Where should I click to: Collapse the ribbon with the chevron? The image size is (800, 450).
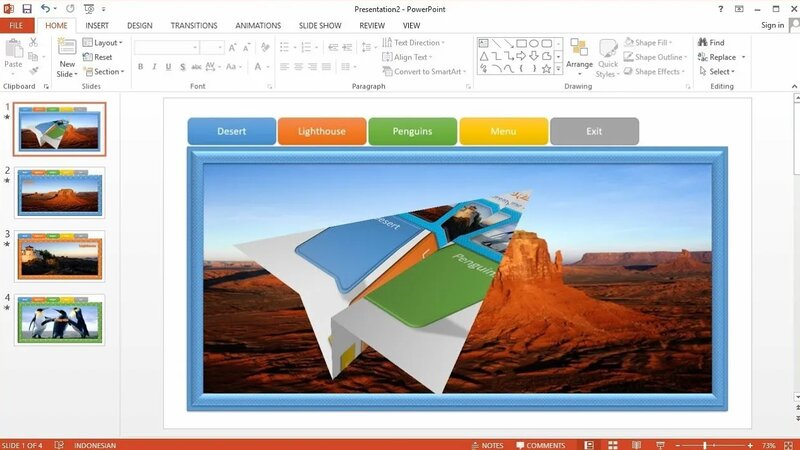[x=794, y=86]
